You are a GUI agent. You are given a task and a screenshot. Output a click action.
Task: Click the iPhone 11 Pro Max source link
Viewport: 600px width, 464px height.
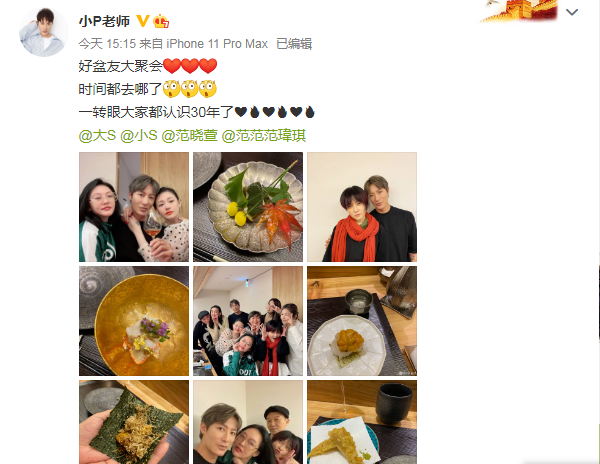(x=217, y=44)
